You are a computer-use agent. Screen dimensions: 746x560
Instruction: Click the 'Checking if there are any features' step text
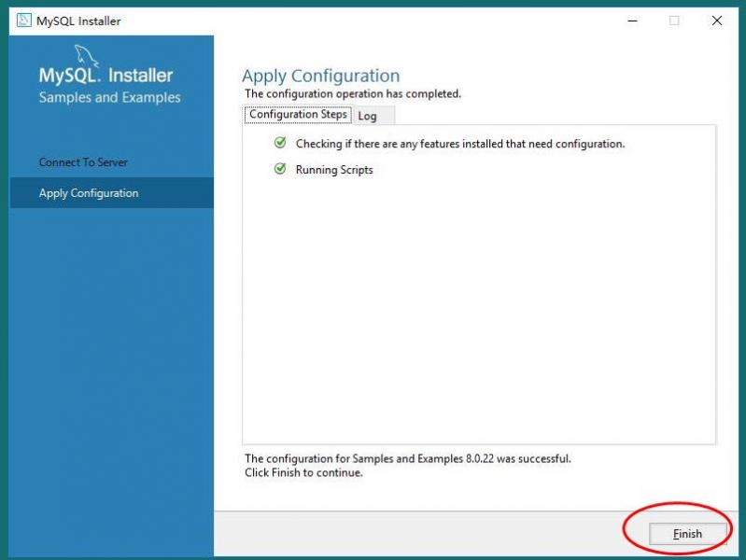459,145
